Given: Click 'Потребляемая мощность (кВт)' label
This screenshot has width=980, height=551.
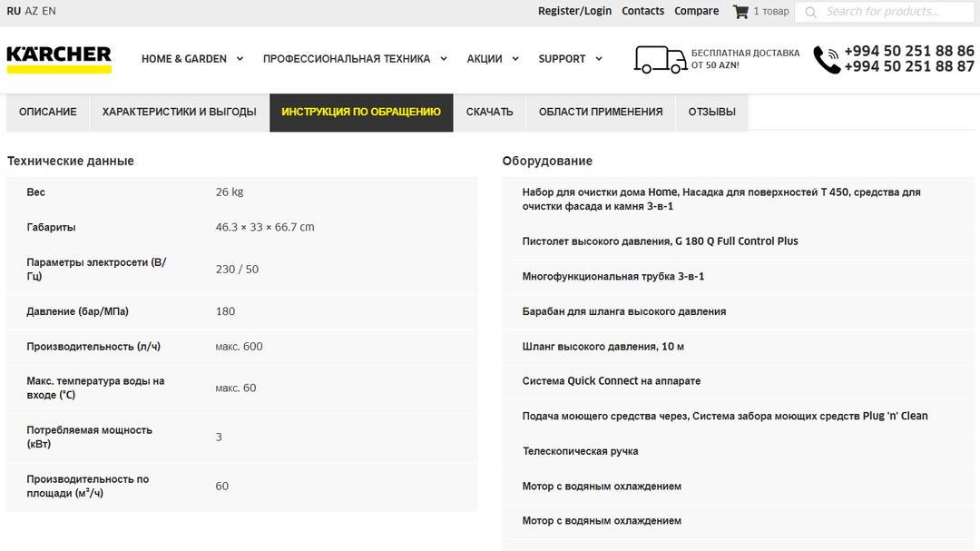Looking at the screenshot, I should 89,437.
